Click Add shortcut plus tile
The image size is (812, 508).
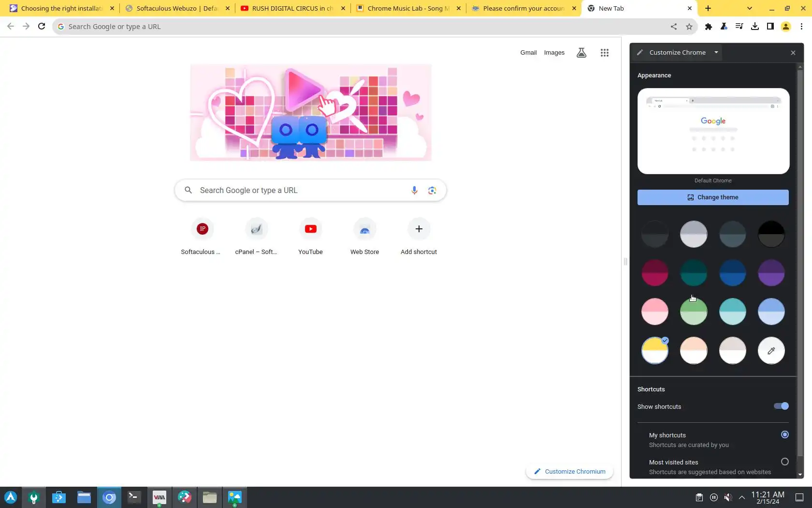[419, 237]
